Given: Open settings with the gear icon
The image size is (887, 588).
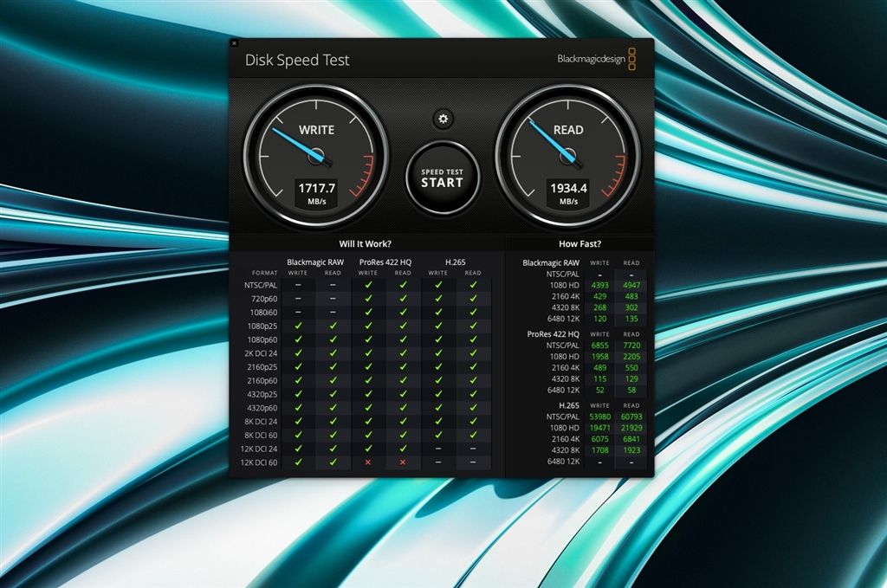Looking at the screenshot, I should pyautogui.click(x=443, y=119).
